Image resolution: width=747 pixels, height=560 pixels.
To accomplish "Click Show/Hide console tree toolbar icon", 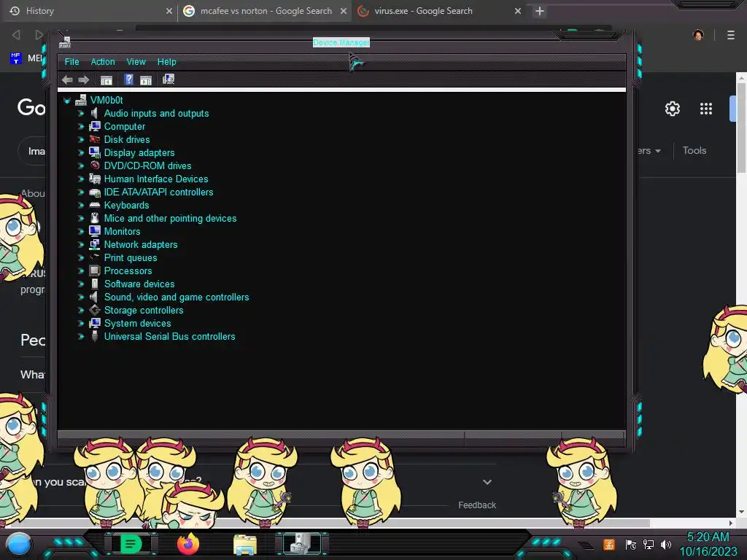I will pyautogui.click(x=107, y=80).
